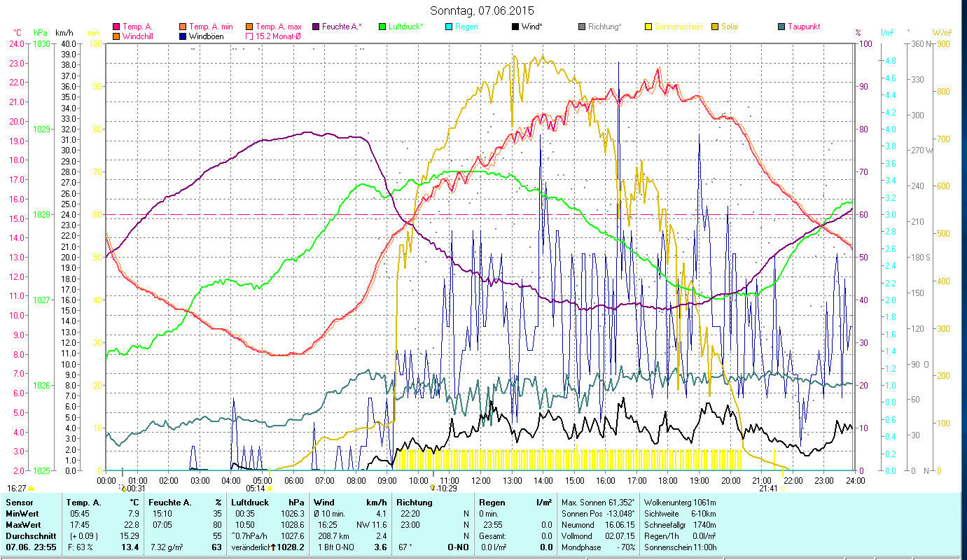Click the black Wind legend swatch
This screenshot has width=967, height=560.
pos(515,27)
